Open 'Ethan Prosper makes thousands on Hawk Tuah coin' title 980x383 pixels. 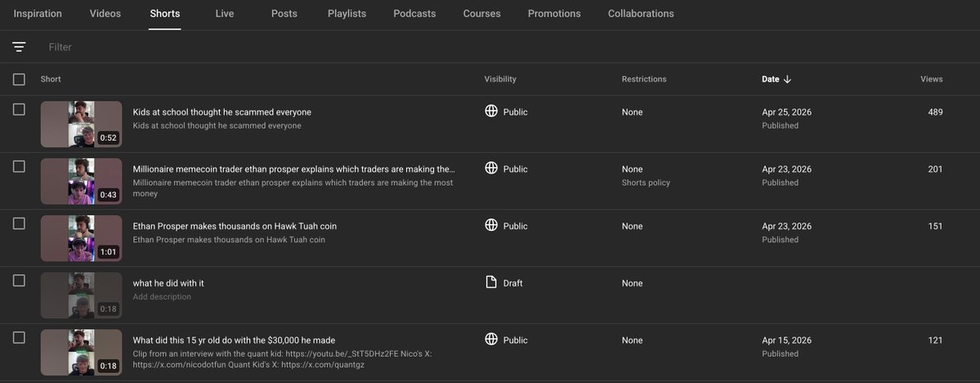(235, 226)
